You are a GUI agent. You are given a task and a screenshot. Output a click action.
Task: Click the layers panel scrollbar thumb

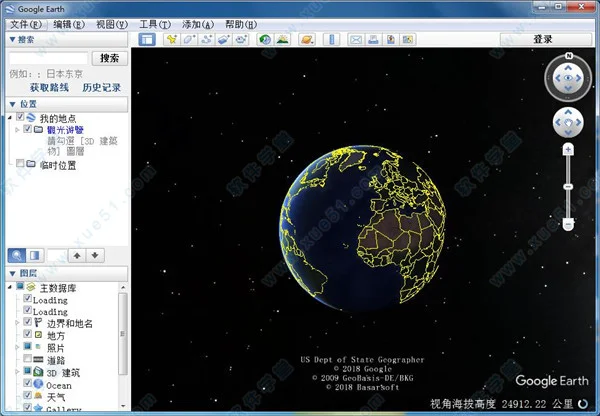point(122,333)
